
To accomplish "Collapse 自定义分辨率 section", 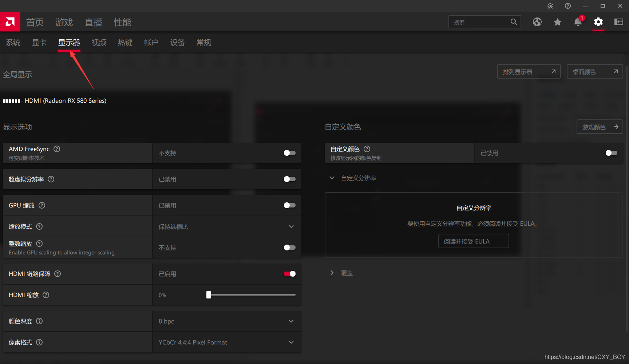I will coord(332,178).
